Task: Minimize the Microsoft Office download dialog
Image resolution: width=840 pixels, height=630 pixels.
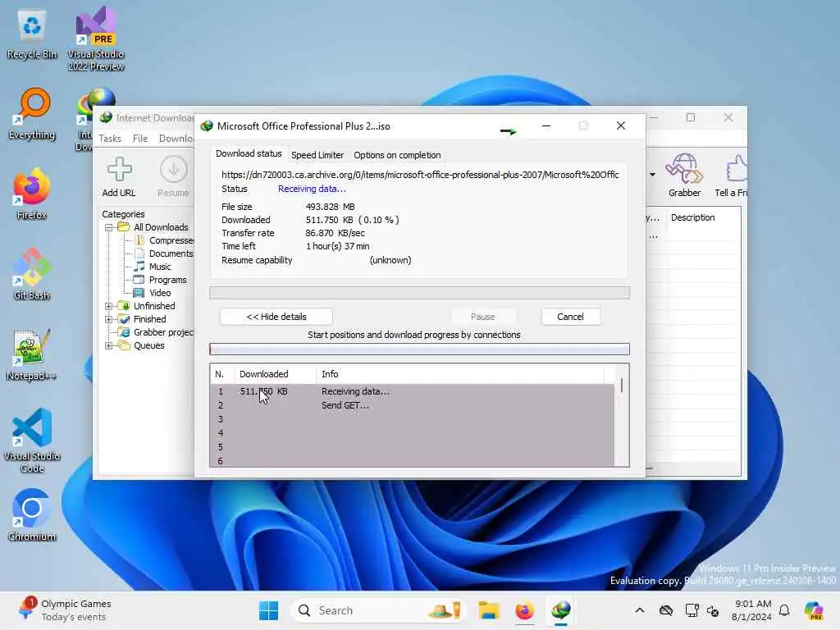Action: (546, 126)
